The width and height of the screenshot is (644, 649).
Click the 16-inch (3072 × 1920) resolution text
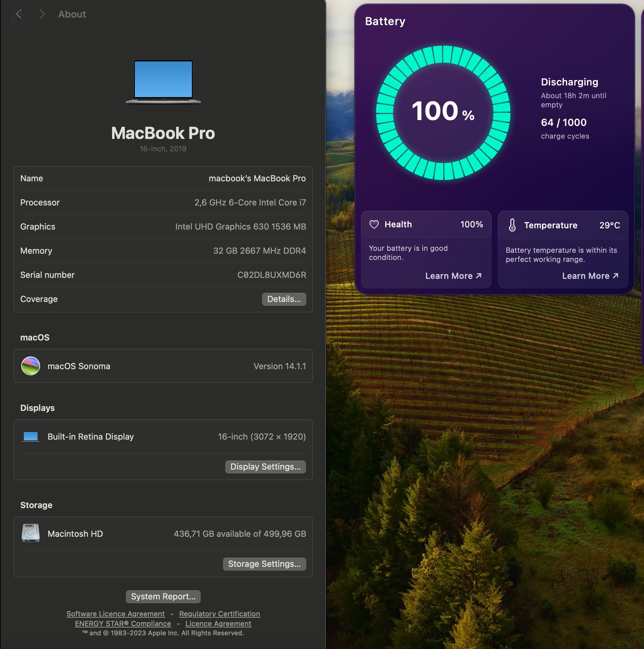pos(262,437)
